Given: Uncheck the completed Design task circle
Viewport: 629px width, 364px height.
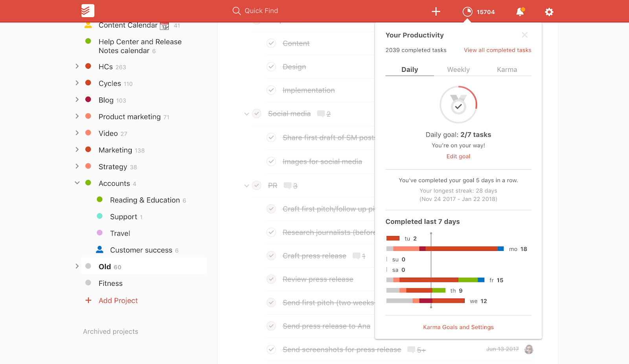Looking at the screenshot, I should pyautogui.click(x=271, y=66).
